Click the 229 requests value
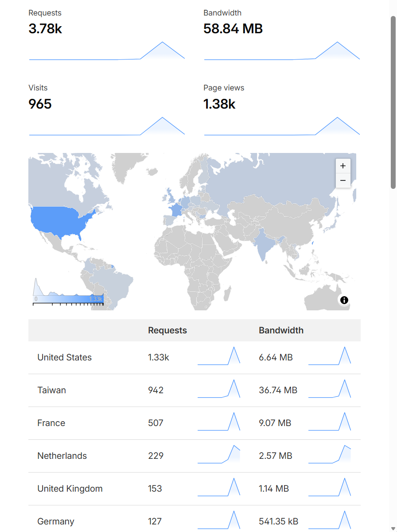 (156, 456)
